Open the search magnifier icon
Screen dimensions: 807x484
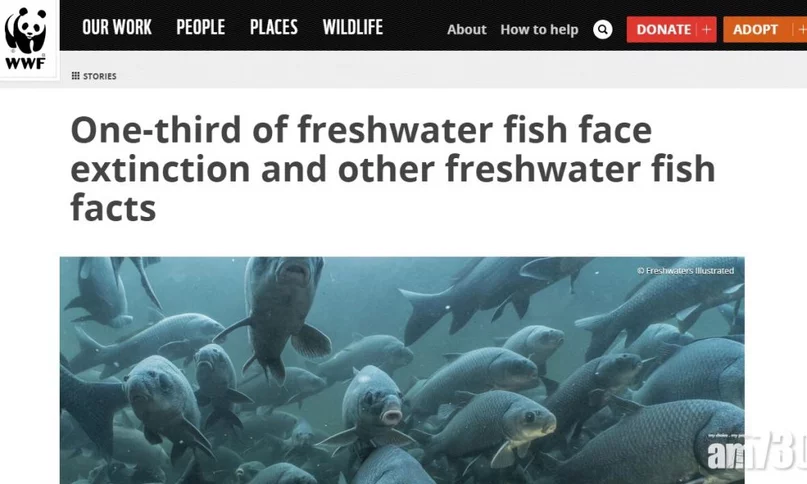[602, 29]
